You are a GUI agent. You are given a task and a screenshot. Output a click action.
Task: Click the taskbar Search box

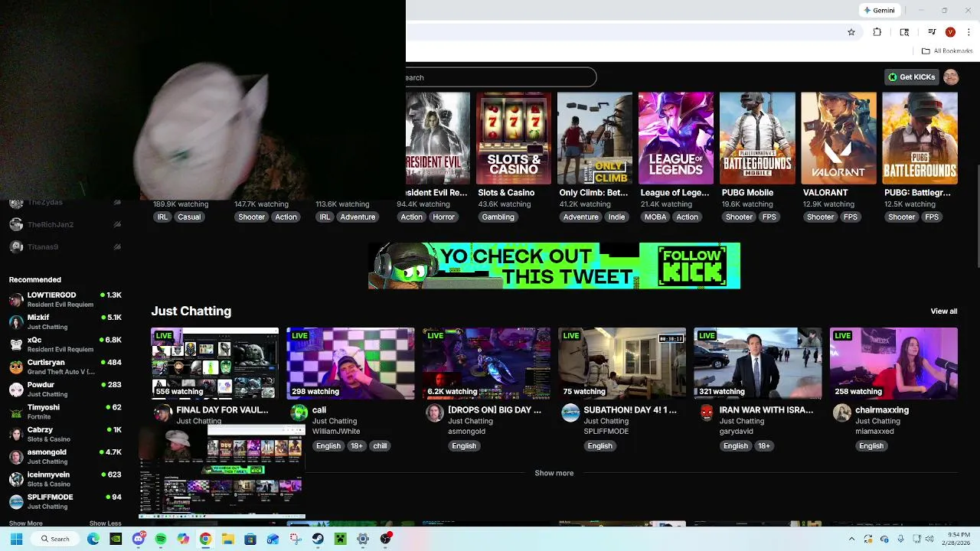(x=56, y=539)
